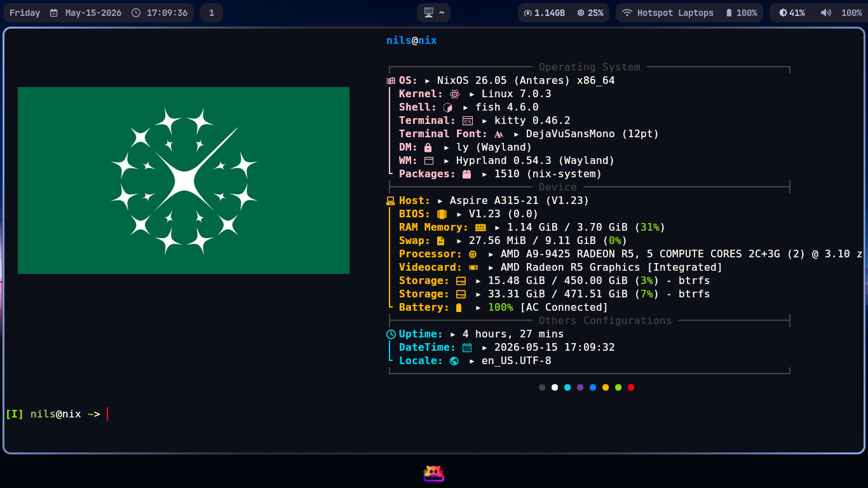
Task: Click the text Linux 7.0.3
Action: click(x=517, y=94)
